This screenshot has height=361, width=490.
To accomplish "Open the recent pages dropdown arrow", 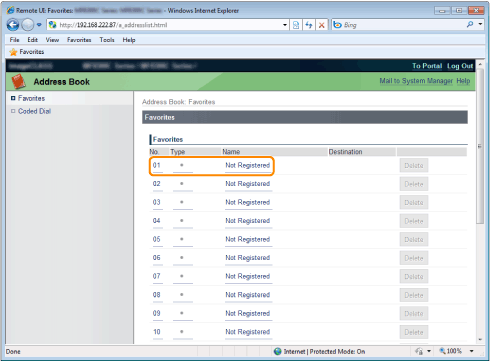I will (39, 25).
